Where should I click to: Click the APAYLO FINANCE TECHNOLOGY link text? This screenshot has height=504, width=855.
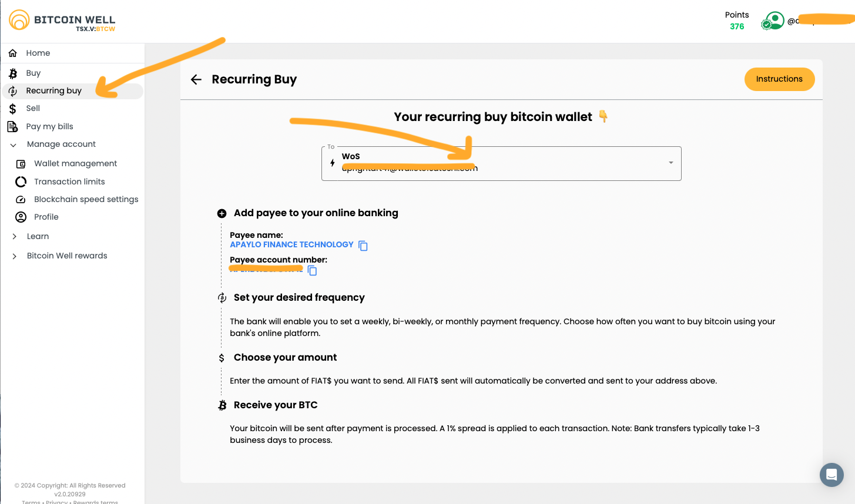[x=291, y=245]
